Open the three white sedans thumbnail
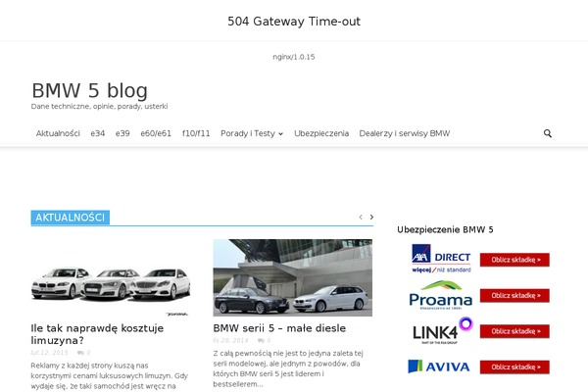Screen dimensions: 588x392 111,278
